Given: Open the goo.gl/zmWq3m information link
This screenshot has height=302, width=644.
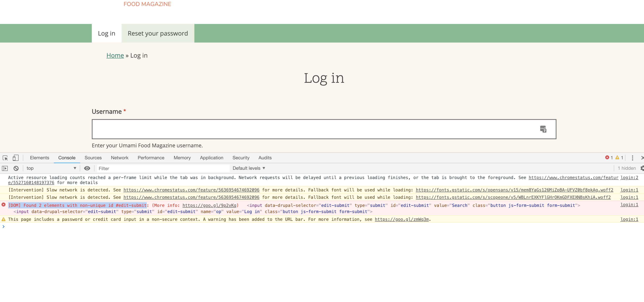Looking at the screenshot, I should pyautogui.click(x=402, y=219).
